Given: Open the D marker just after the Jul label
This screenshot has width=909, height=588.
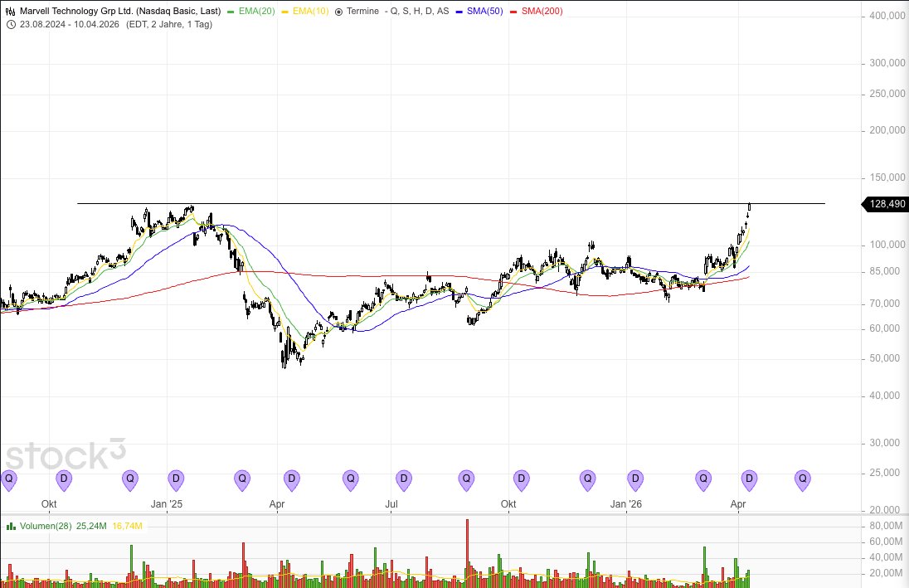Looking at the screenshot, I should (x=403, y=480).
